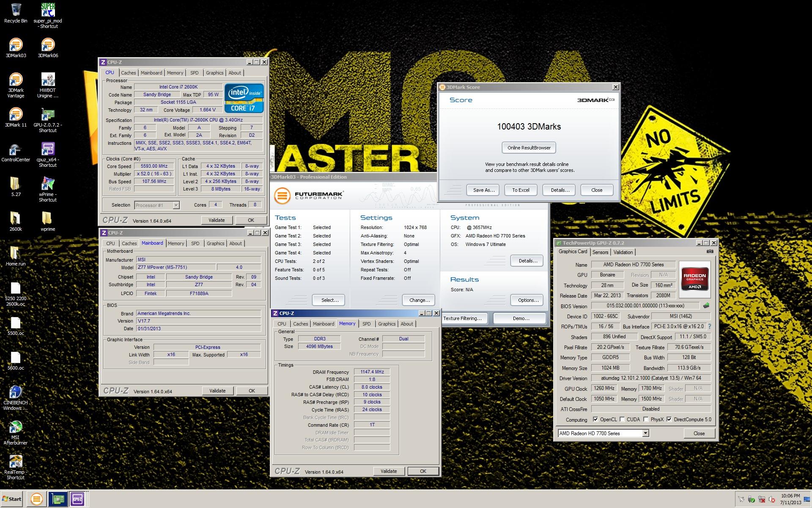Click DRAM Frequency value 1147.4 MHz
The height and width of the screenshot is (508, 812).
(x=372, y=372)
